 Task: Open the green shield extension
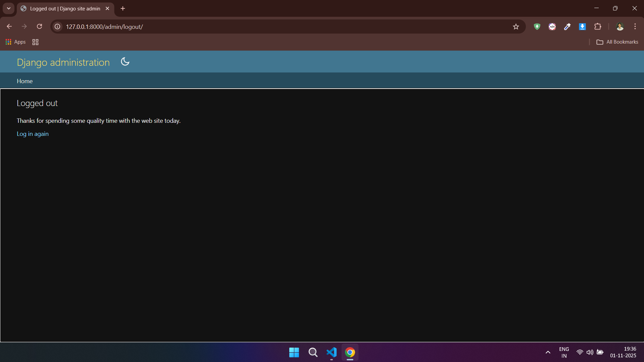point(537,27)
